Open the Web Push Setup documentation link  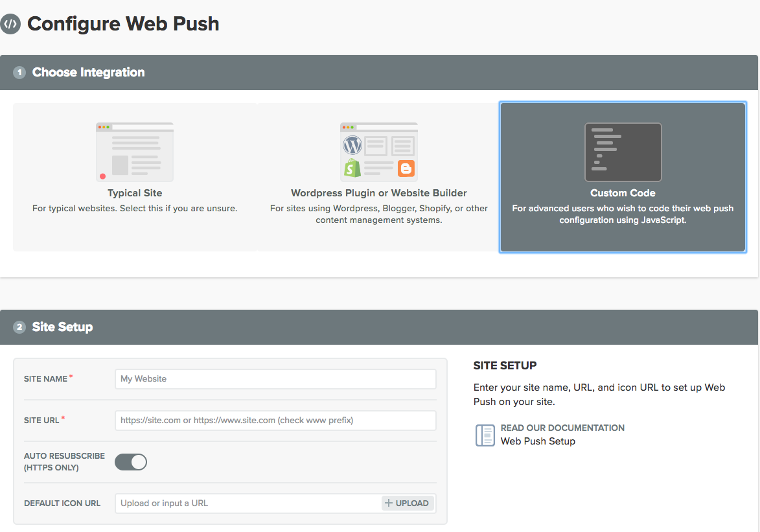pos(538,441)
